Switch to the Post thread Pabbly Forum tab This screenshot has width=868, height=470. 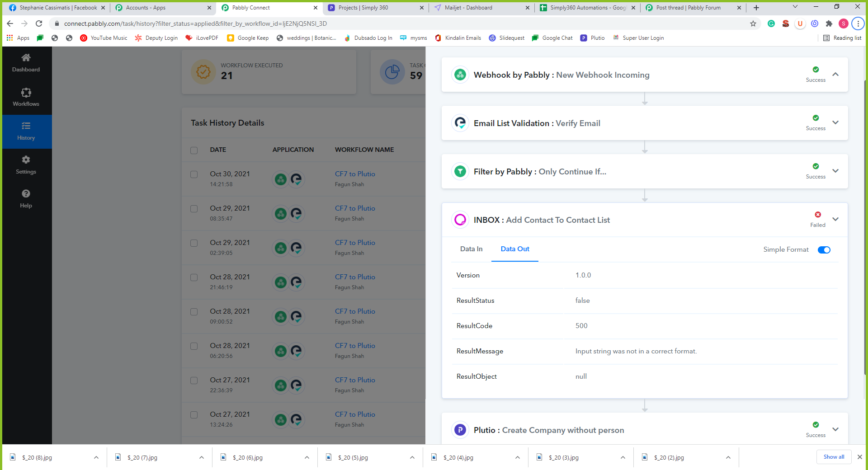click(x=693, y=8)
